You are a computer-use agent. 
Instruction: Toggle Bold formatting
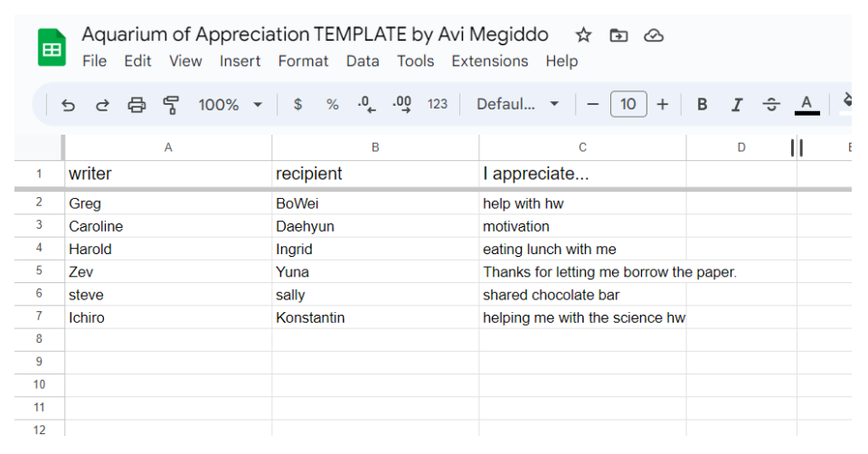[x=702, y=104]
